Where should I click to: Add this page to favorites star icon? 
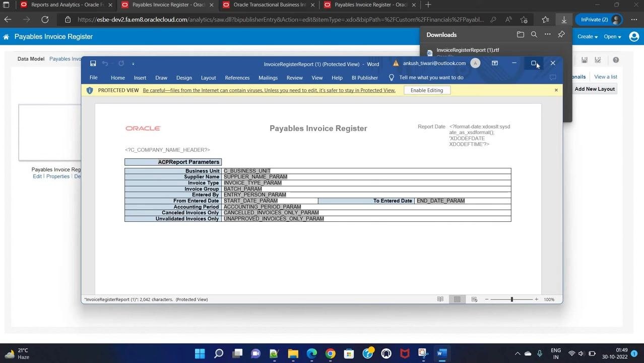tap(524, 20)
